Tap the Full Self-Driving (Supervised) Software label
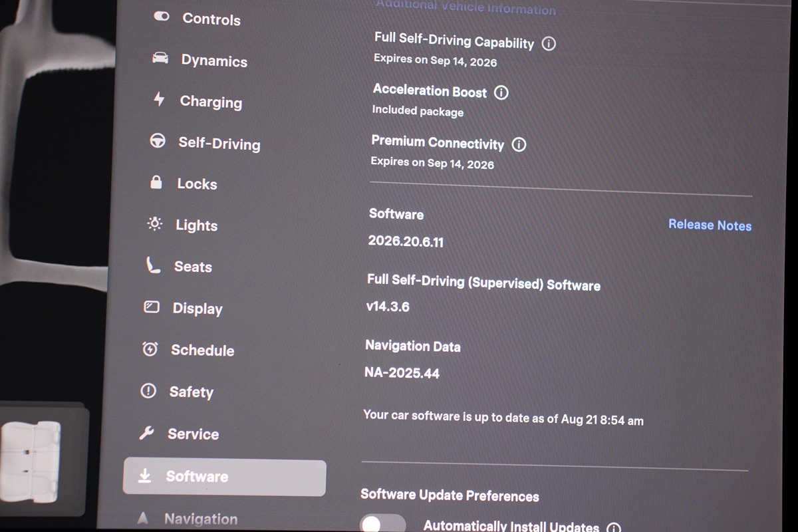This screenshot has width=798, height=532. click(483, 283)
